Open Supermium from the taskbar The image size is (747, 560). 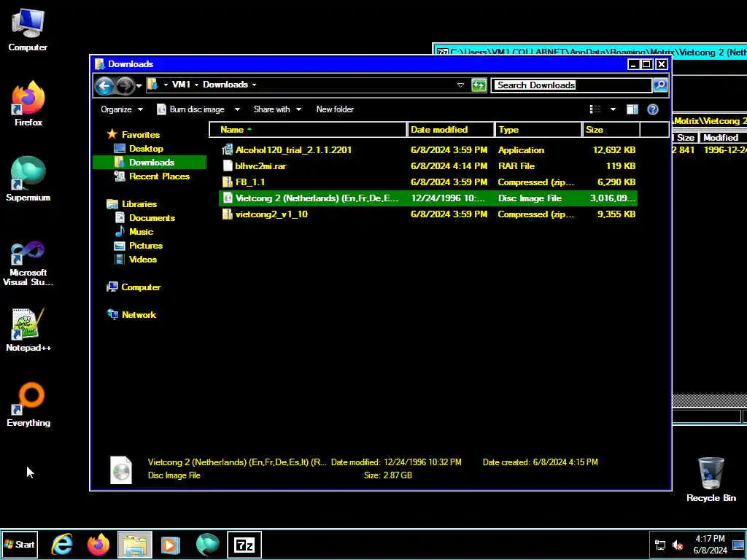pyautogui.click(x=208, y=545)
